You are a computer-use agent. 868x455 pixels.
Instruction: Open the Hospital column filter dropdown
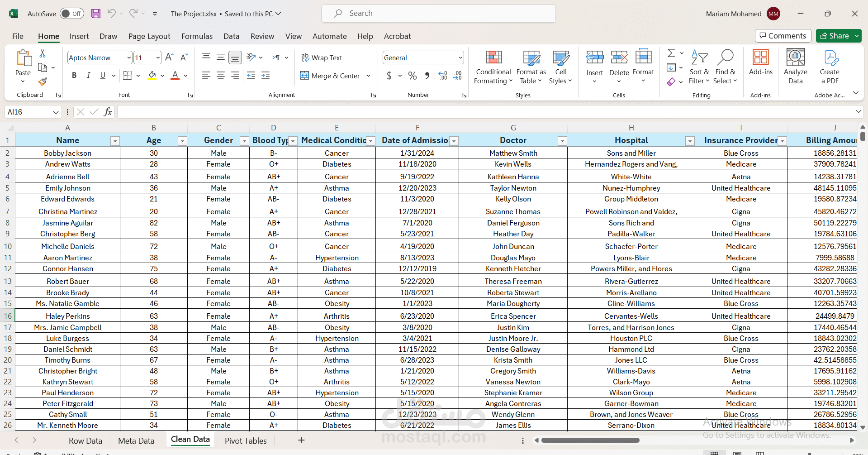tap(690, 141)
